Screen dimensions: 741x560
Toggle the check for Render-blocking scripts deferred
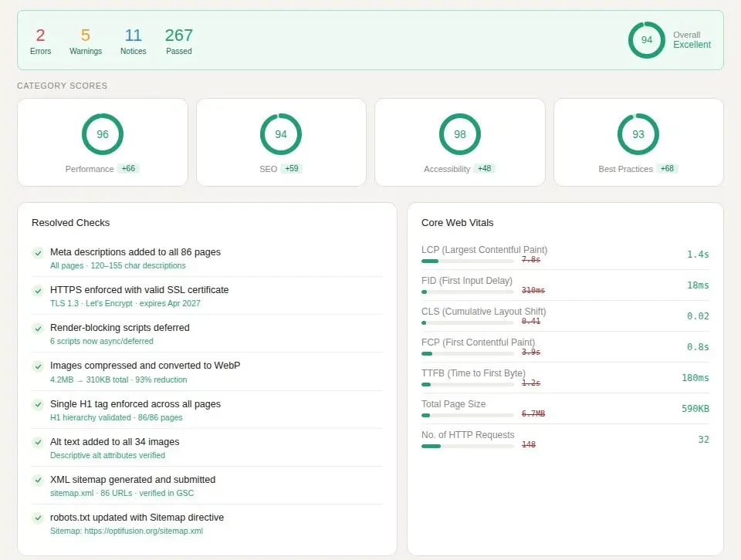click(x=38, y=328)
